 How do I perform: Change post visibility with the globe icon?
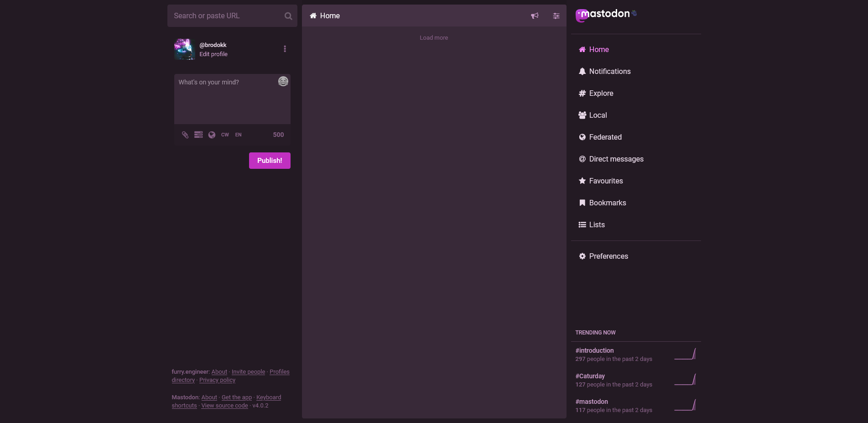211,135
